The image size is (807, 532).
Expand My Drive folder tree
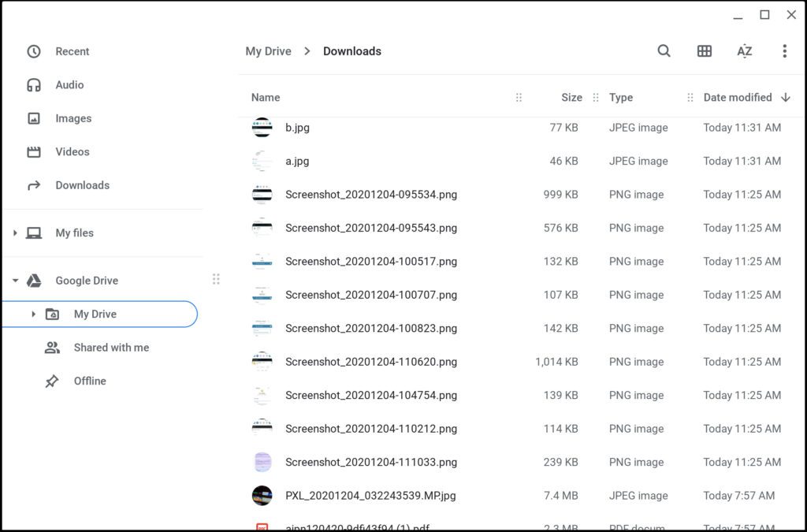coord(33,314)
